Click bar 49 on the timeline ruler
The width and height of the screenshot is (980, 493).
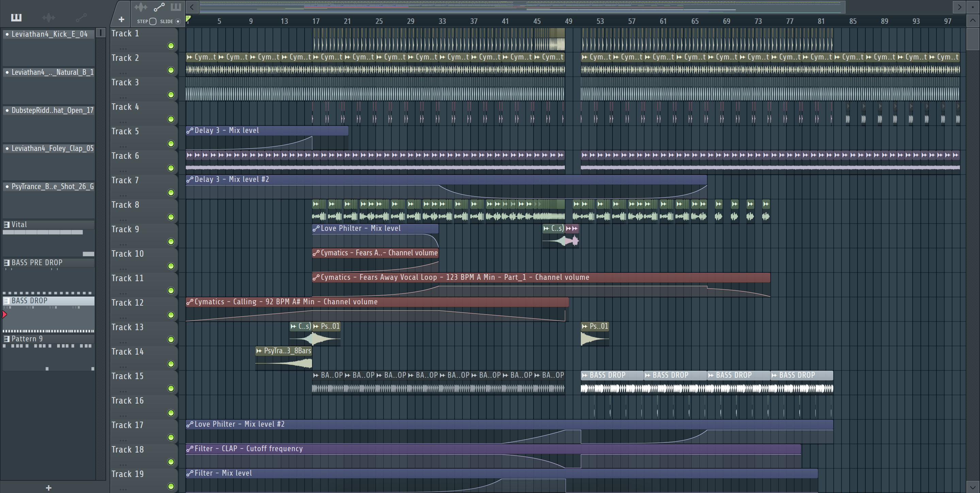568,21
